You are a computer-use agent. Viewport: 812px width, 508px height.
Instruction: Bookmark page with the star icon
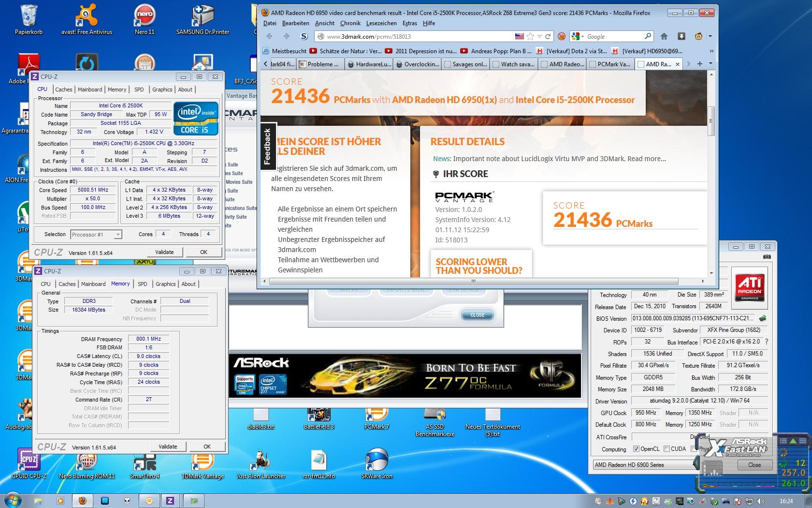[530, 36]
